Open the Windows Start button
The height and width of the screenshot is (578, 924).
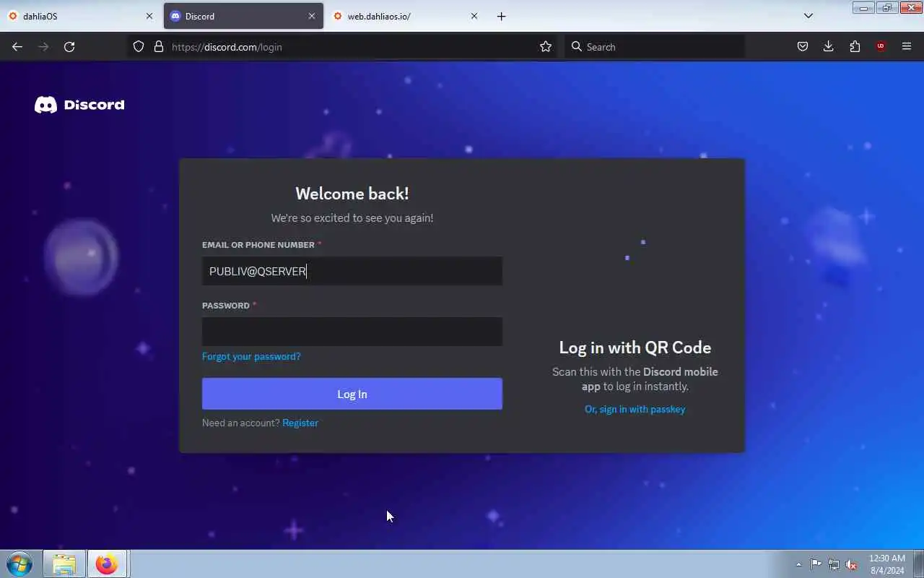tap(19, 564)
